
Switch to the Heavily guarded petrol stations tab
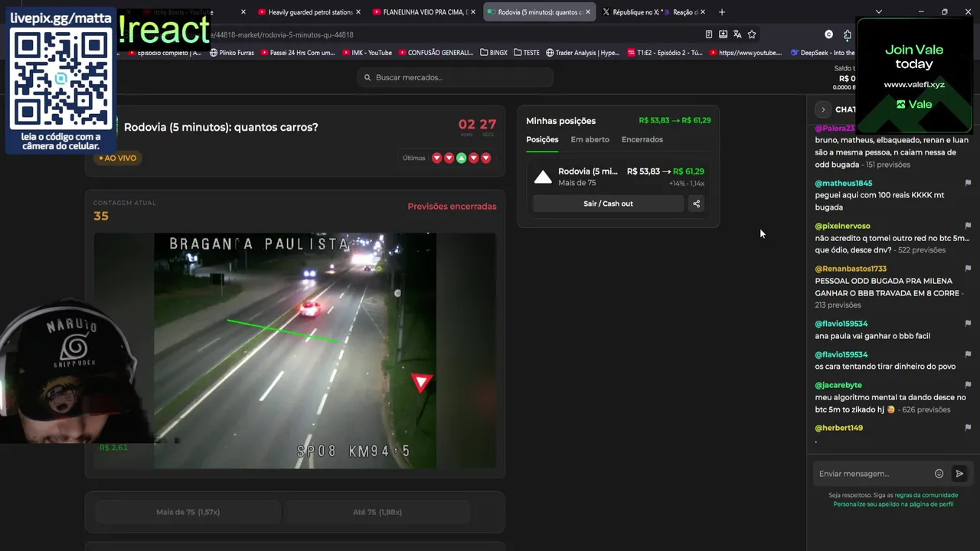click(308, 12)
